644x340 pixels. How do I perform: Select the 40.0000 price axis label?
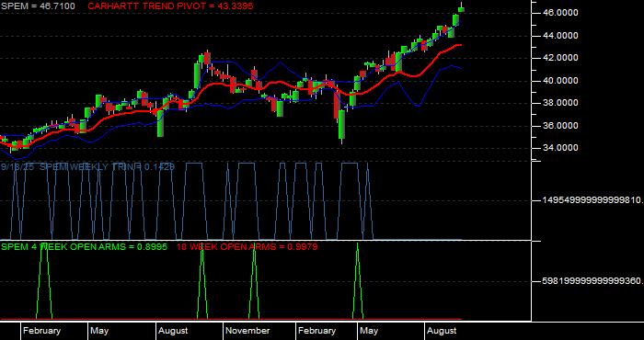pyautogui.click(x=560, y=81)
